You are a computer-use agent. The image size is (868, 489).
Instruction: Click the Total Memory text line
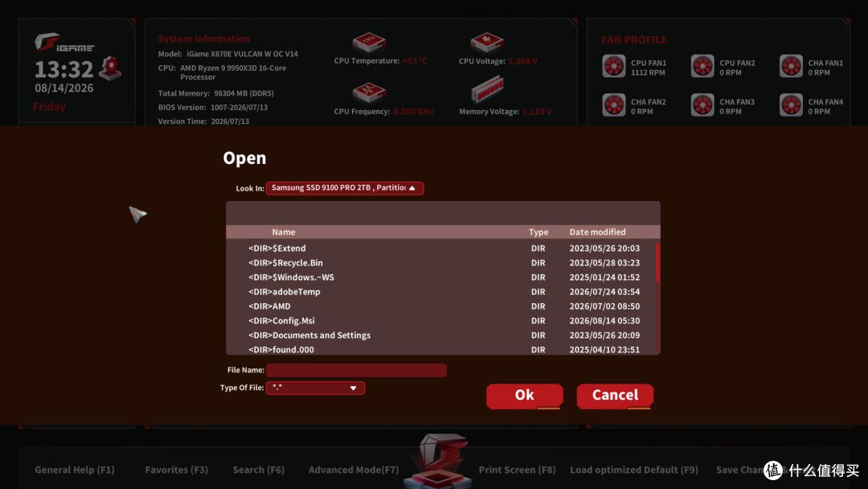coord(216,93)
